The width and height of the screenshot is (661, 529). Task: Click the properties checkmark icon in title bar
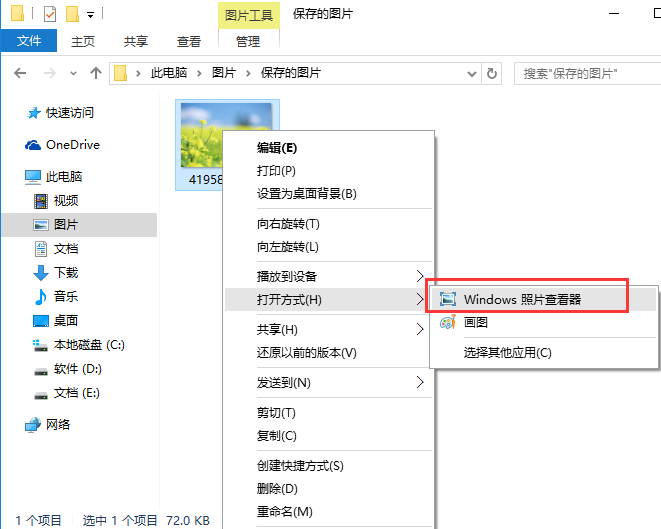pos(50,14)
